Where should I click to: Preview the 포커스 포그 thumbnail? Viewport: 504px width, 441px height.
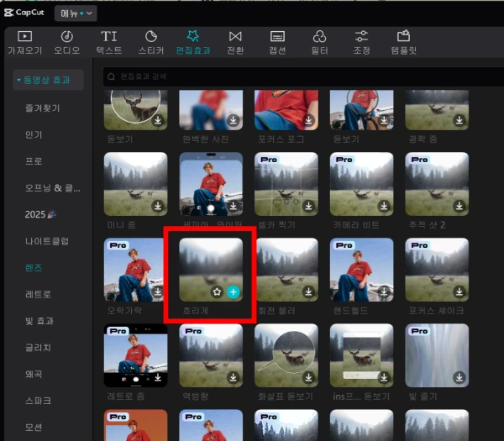tap(286, 110)
